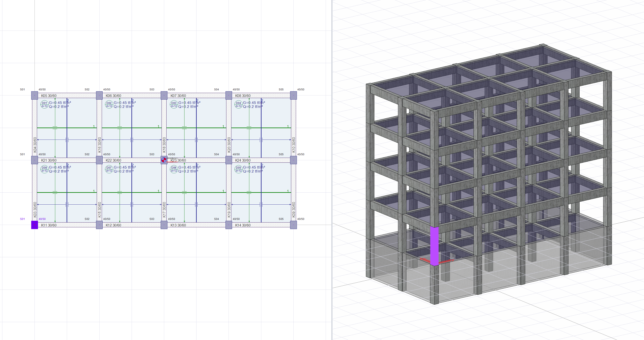The image size is (644, 340).
Task: Click vertical beam K16 30/60
Action: point(100,145)
